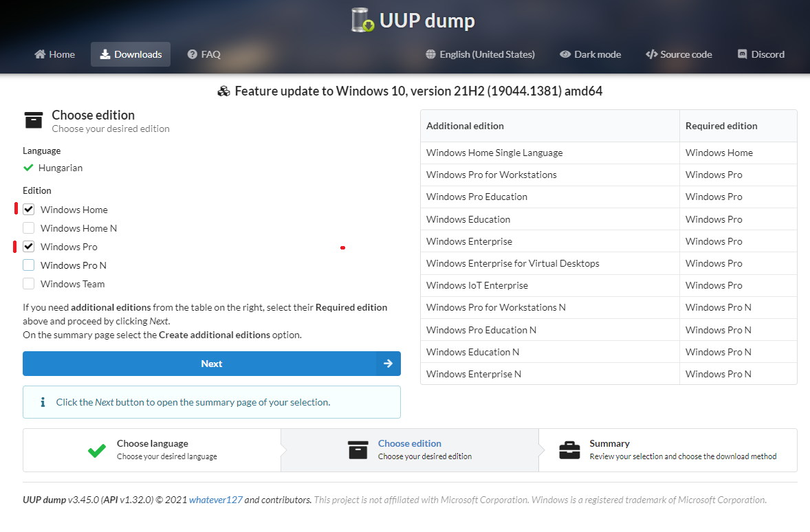Click the Language section label
Image resolution: width=810 pixels, height=532 pixels.
point(42,151)
